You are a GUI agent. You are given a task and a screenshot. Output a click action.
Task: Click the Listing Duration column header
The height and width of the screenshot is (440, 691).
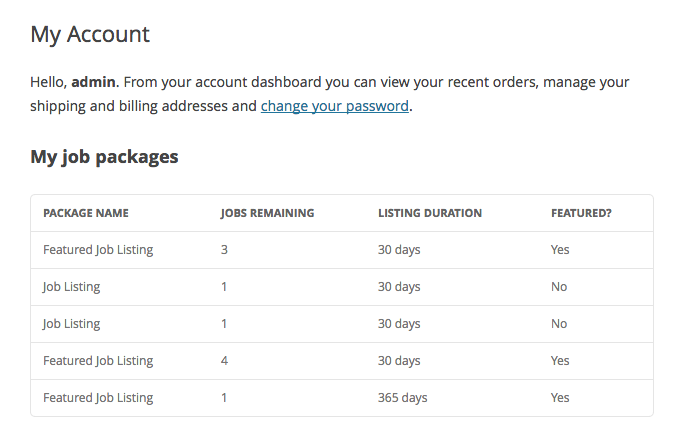click(430, 213)
